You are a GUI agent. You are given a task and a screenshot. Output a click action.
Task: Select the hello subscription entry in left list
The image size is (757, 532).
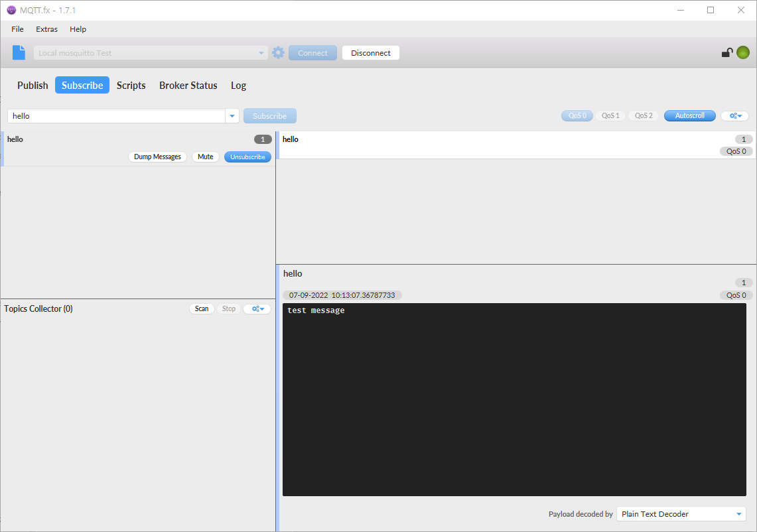pos(138,149)
